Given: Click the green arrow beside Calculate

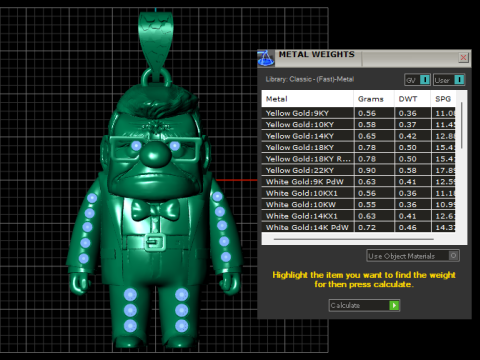Looking at the screenshot, I should pyautogui.click(x=394, y=305).
